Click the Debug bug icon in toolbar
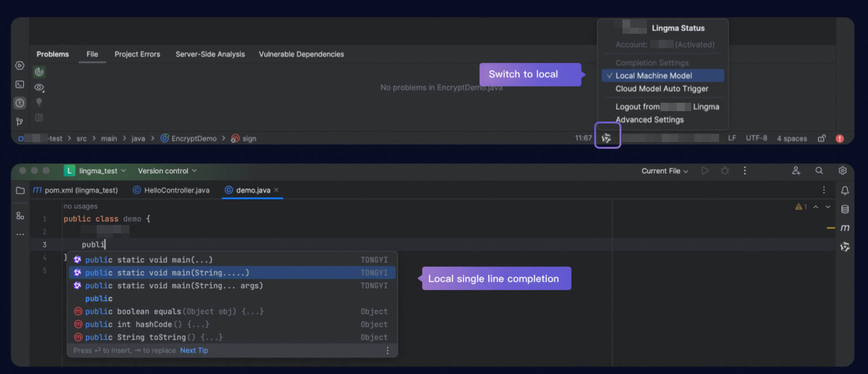 [x=725, y=171]
